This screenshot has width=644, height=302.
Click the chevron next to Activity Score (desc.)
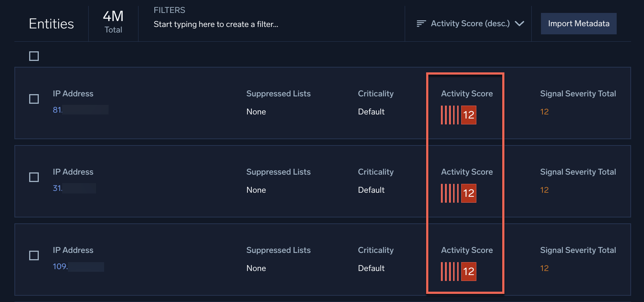click(x=520, y=23)
